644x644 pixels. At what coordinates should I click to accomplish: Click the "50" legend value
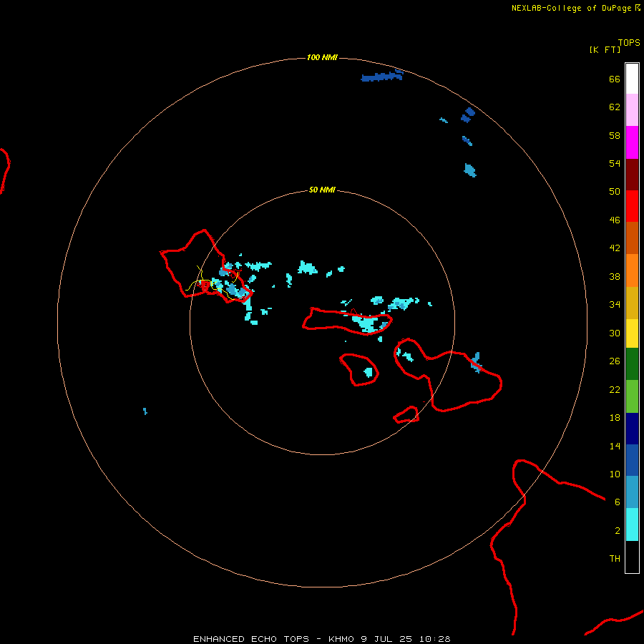tap(615, 191)
